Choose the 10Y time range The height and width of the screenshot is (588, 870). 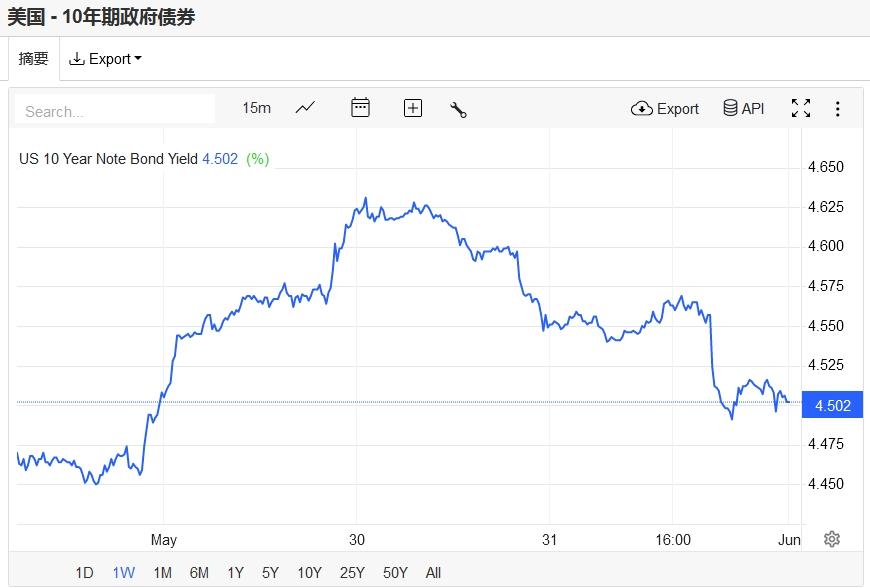pyautogui.click(x=309, y=572)
